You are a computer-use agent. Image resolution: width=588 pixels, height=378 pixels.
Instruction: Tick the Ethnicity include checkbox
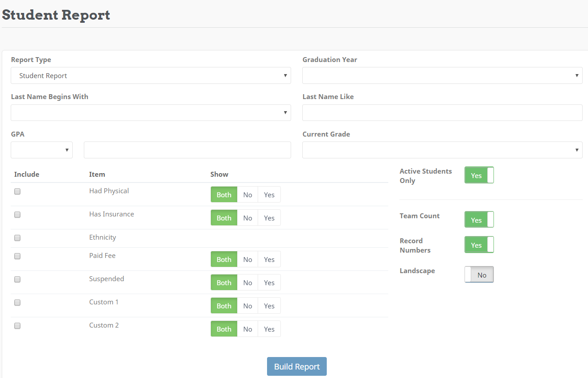(17, 238)
